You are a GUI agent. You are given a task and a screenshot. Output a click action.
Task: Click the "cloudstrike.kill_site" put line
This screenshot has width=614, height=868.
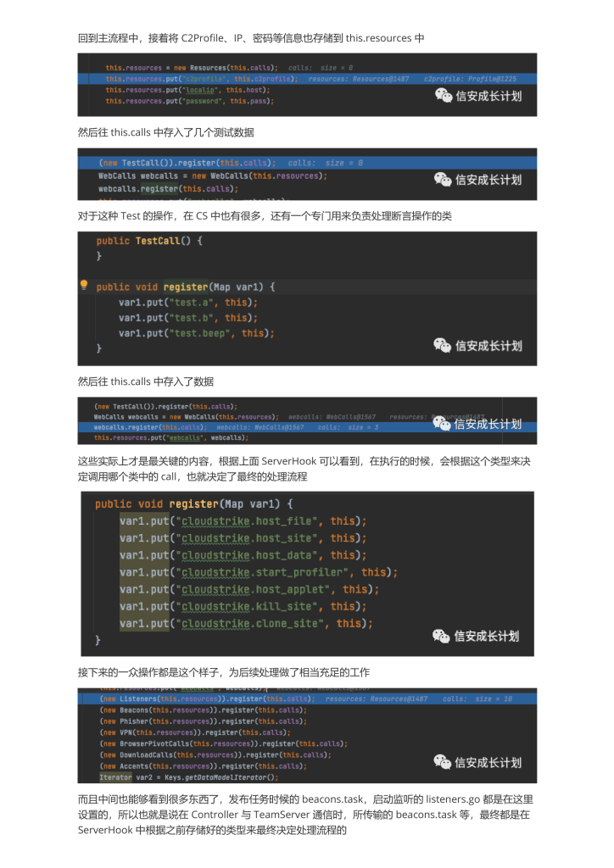coord(243,607)
